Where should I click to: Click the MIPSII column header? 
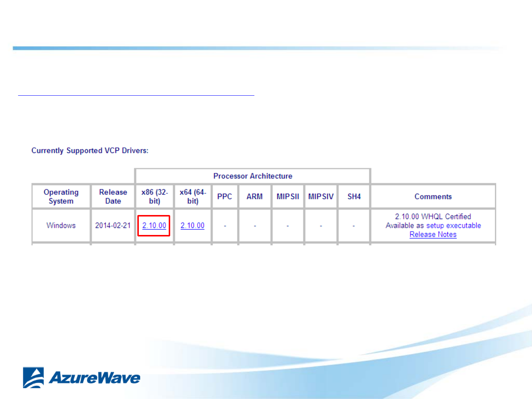[288, 197]
